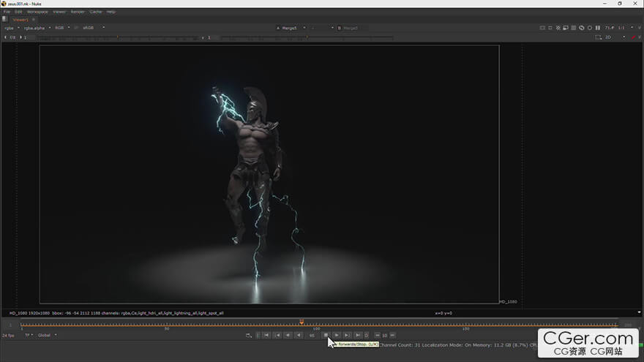Click the timeline playhead at frame 95

tap(302, 323)
